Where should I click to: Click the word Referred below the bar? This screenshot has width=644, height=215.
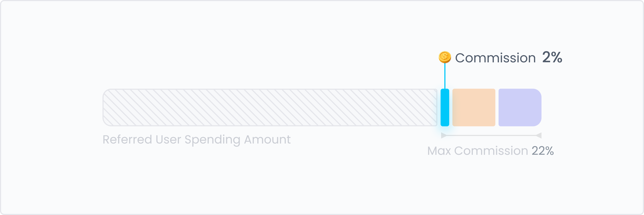(127, 139)
